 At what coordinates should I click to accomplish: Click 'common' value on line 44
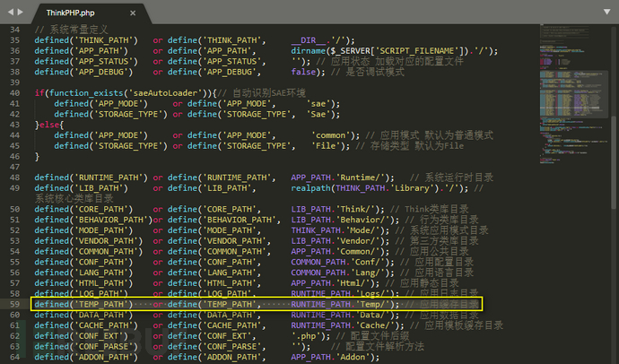(330, 135)
